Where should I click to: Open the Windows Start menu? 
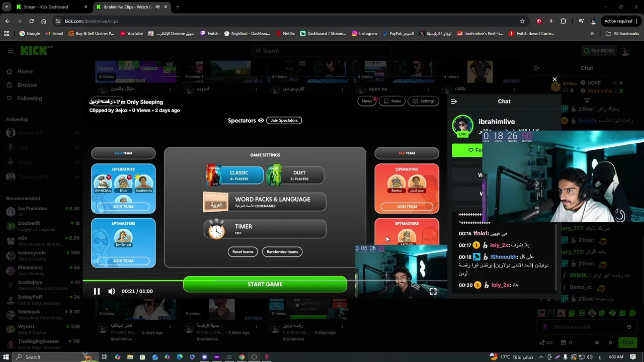pos(7,357)
